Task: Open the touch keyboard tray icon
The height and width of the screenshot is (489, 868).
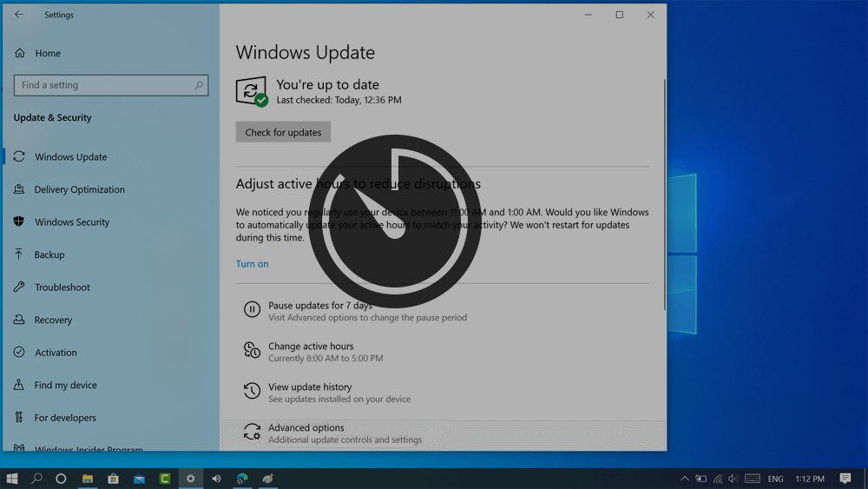Action: (x=753, y=479)
